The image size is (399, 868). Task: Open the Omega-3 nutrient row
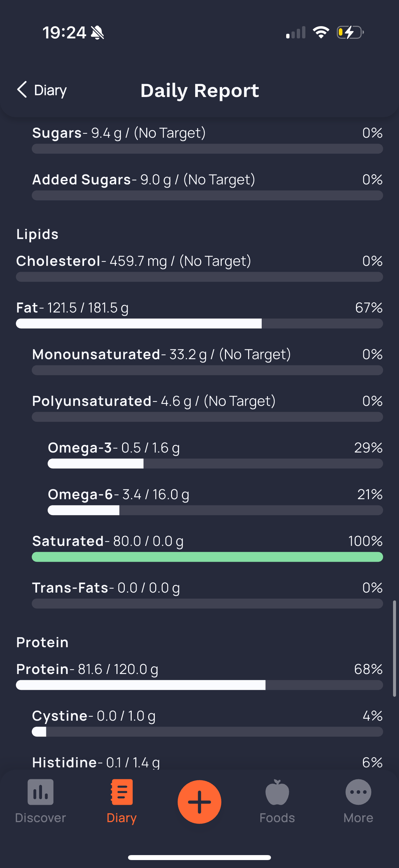[x=215, y=454]
